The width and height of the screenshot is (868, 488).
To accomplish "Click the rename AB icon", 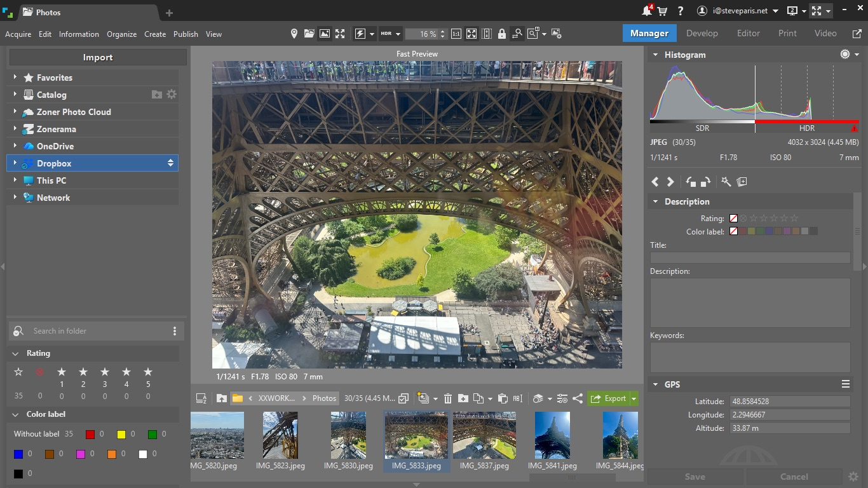I will pyautogui.click(x=518, y=398).
